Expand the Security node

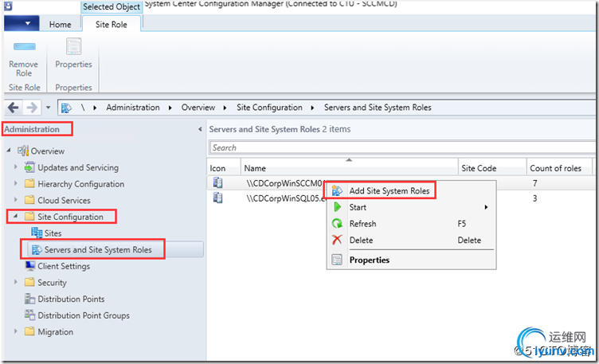click(16, 282)
